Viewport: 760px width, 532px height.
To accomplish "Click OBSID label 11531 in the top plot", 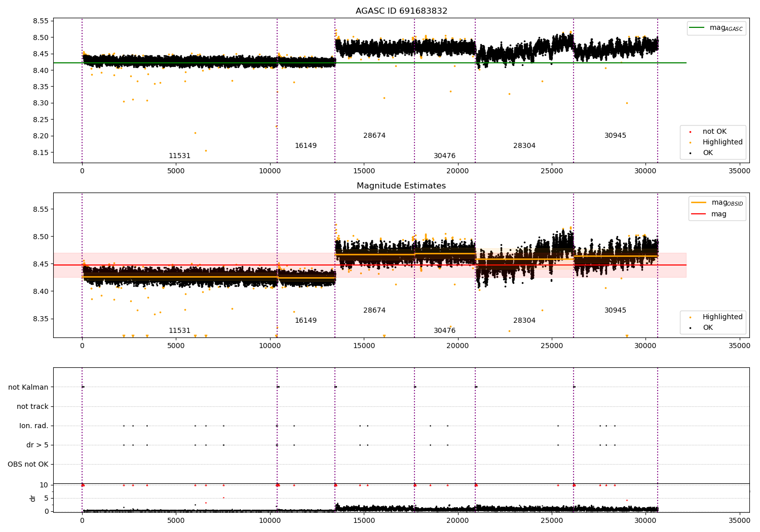I will tap(179, 156).
